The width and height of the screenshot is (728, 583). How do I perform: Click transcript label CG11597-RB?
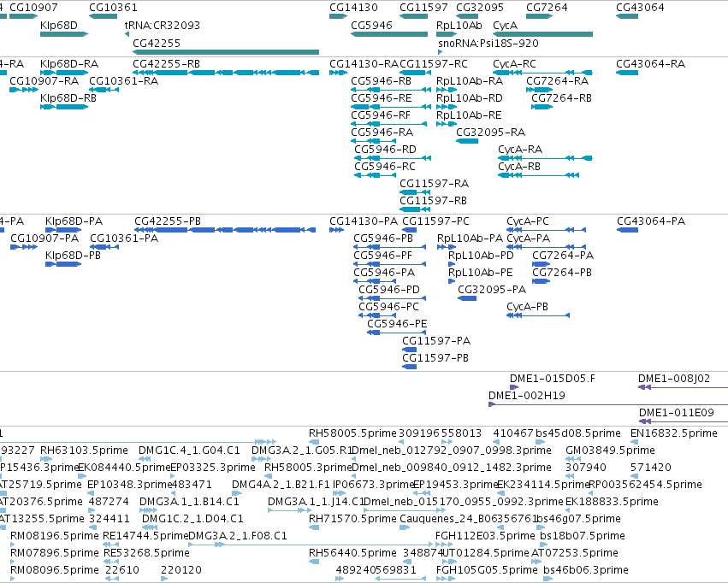coord(433,201)
